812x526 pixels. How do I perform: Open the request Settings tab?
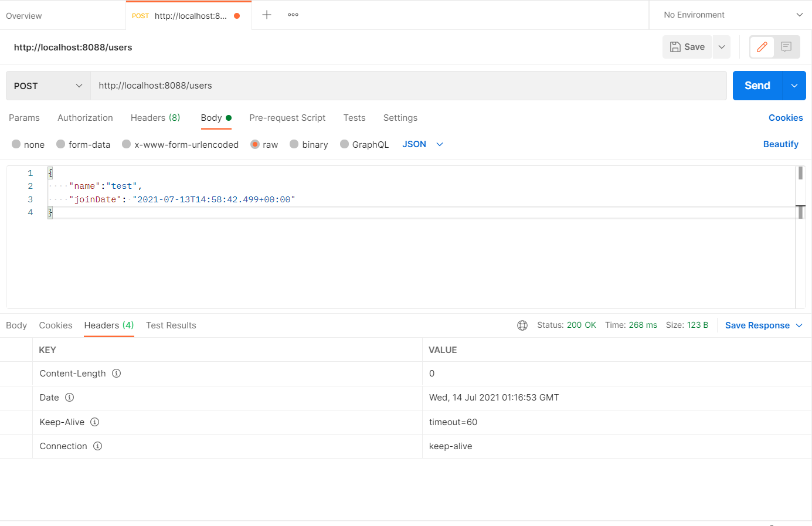(400, 118)
